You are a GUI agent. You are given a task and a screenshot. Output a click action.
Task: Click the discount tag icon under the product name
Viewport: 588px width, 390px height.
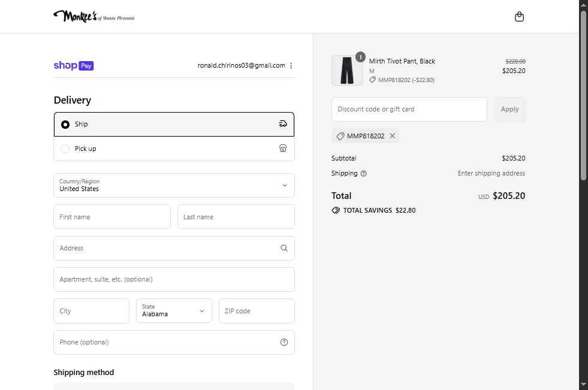(x=372, y=80)
